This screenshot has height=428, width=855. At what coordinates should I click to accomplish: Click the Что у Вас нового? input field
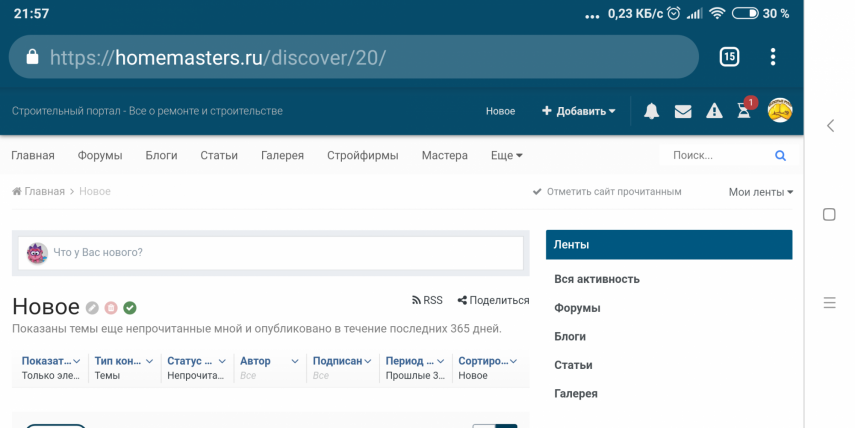coord(270,253)
